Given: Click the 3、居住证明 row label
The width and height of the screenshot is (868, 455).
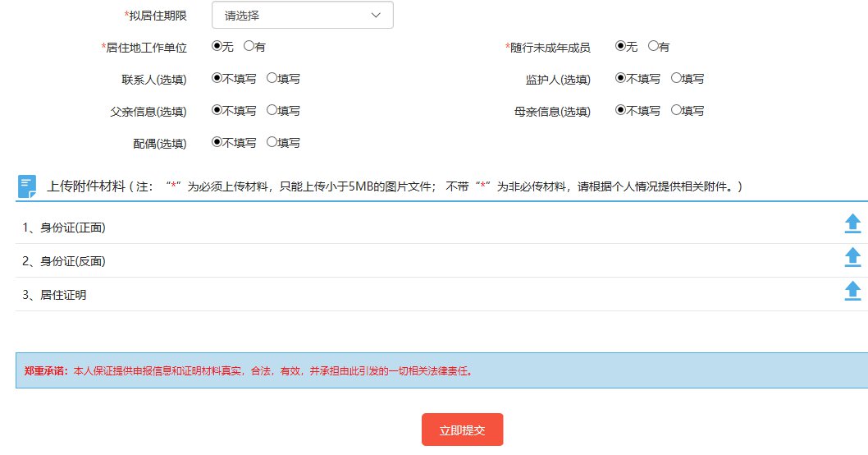Looking at the screenshot, I should coord(54,295).
